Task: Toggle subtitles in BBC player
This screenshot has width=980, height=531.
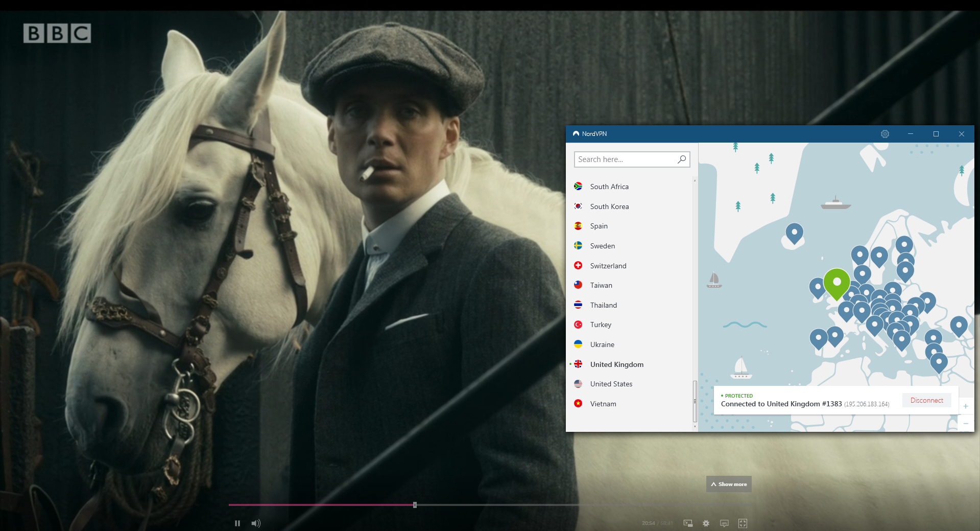Action: click(724, 523)
